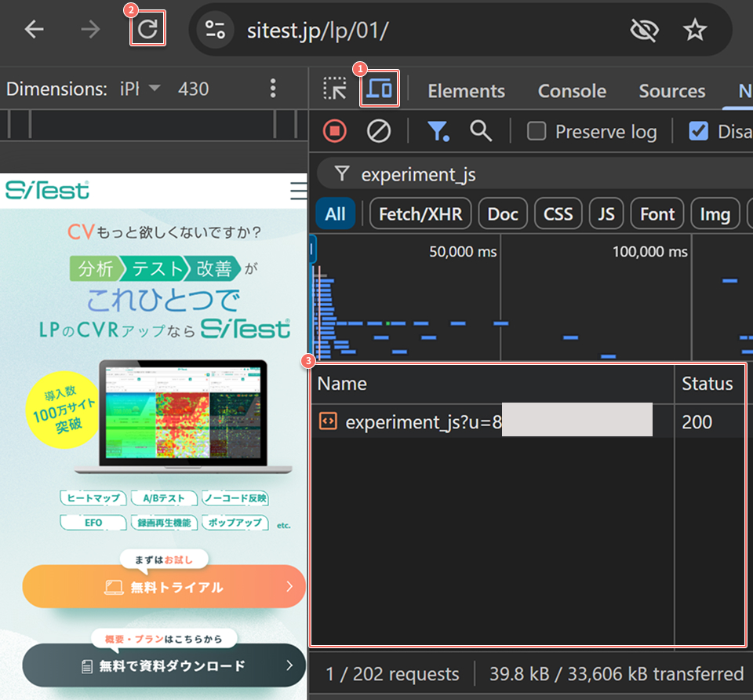Click the 録画再生機能 feature tag
The width and height of the screenshot is (753, 700).
164,522
